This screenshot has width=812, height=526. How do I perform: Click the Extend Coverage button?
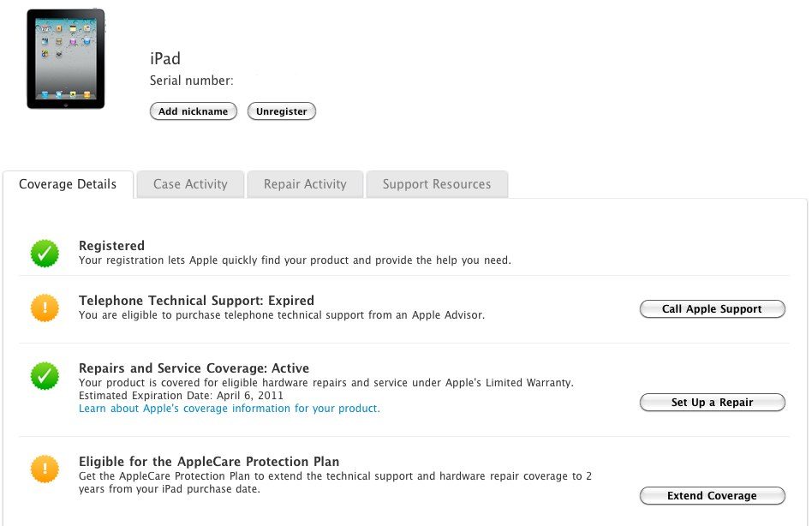(712, 495)
